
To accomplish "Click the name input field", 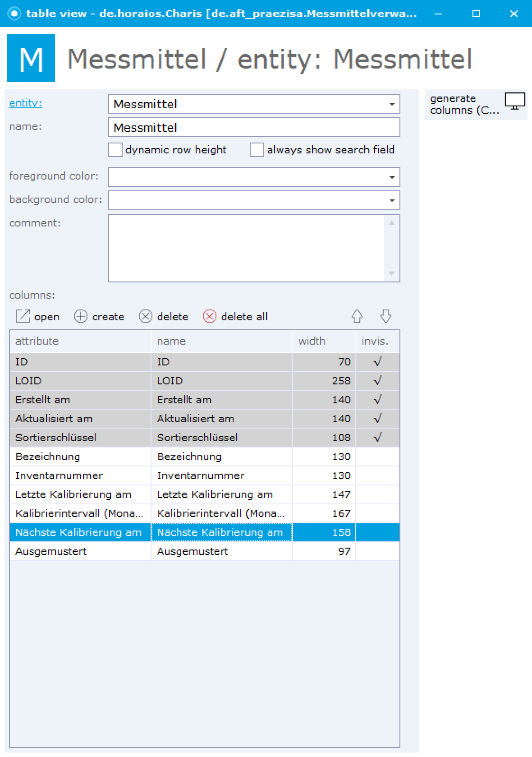I will 254,127.
